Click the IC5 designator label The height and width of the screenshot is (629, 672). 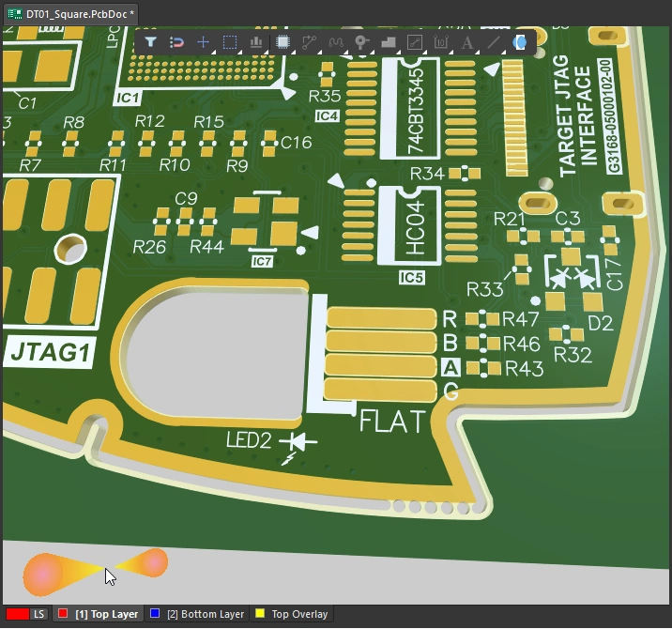[x=411, y=277]
